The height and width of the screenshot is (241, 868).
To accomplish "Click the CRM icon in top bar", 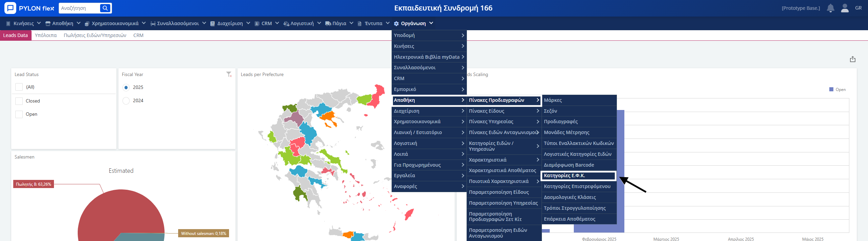I will (257, 23).
